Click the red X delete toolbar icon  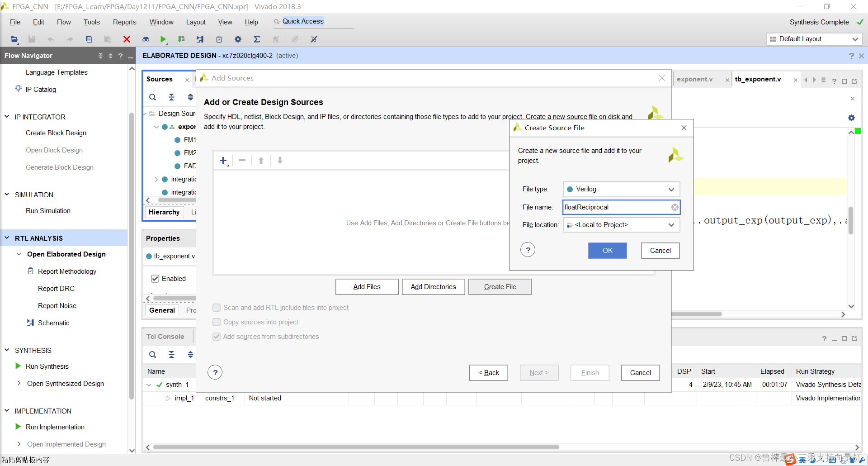[127, 39]
